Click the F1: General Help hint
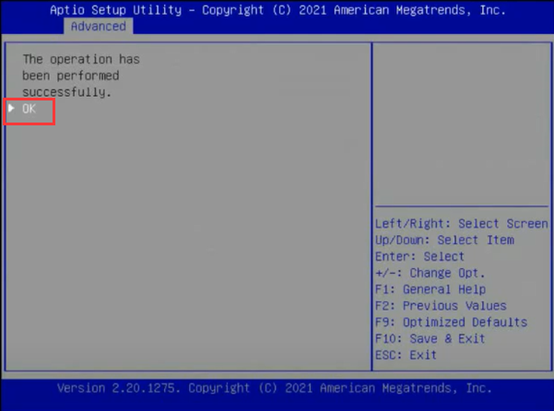 [430, 289]
